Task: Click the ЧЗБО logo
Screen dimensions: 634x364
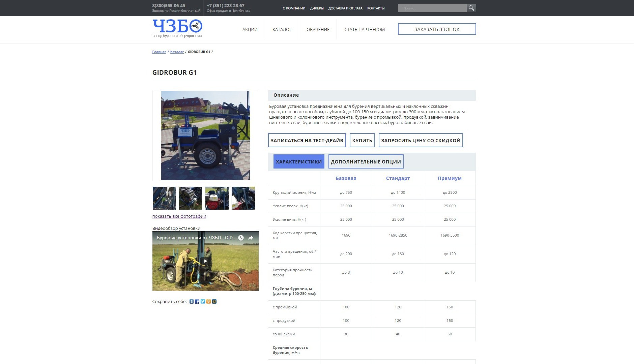Action: (177, 29)
